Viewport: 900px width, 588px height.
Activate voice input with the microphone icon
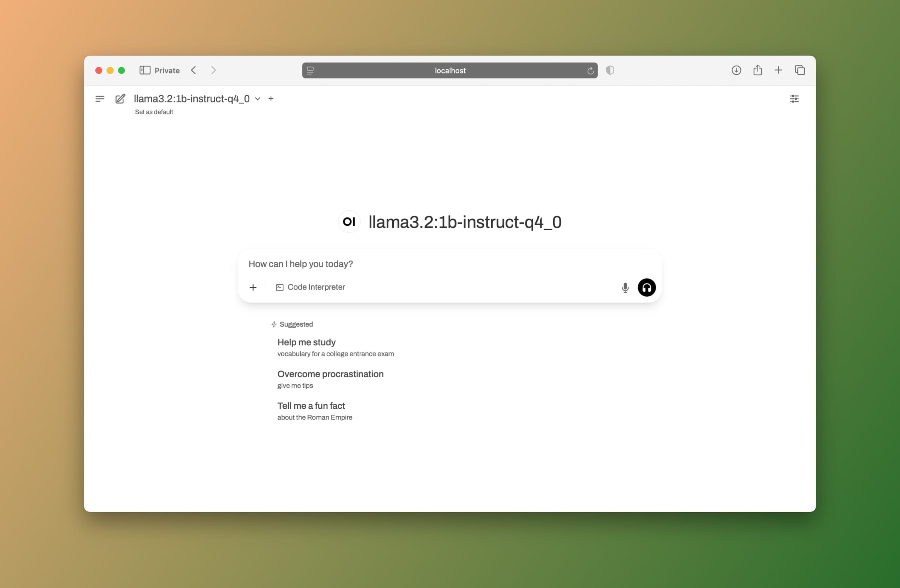[x=625, y=287]
